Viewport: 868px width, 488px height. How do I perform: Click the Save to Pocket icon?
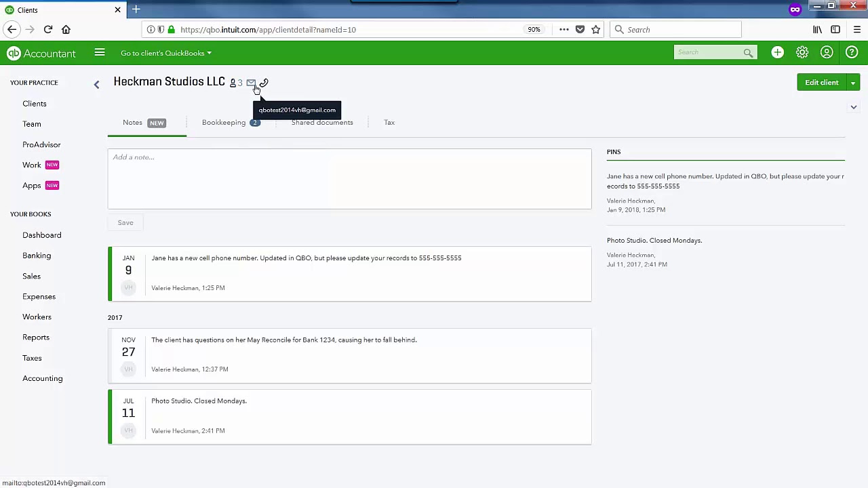(x=580, y=30)
